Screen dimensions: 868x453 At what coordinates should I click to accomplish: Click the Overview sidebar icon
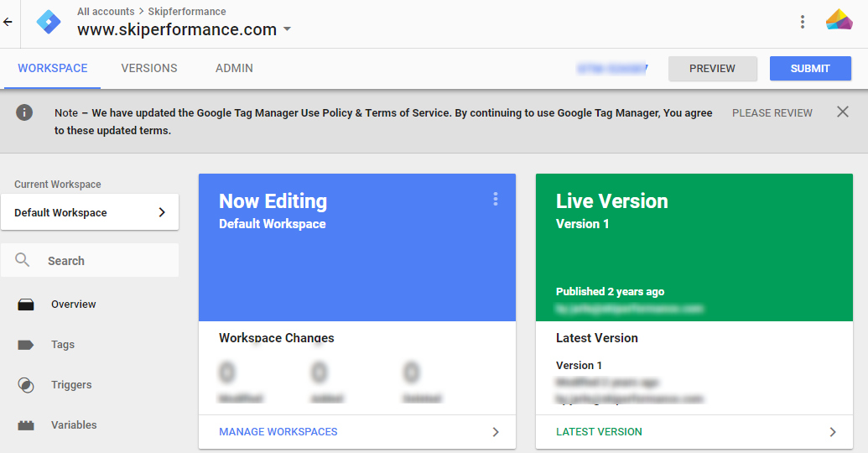pos(26,305)
